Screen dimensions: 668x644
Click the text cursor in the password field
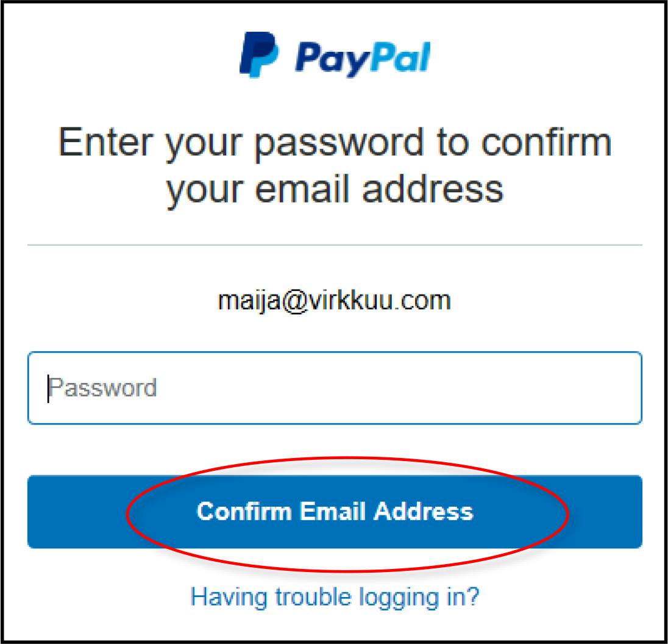point(48,388)
